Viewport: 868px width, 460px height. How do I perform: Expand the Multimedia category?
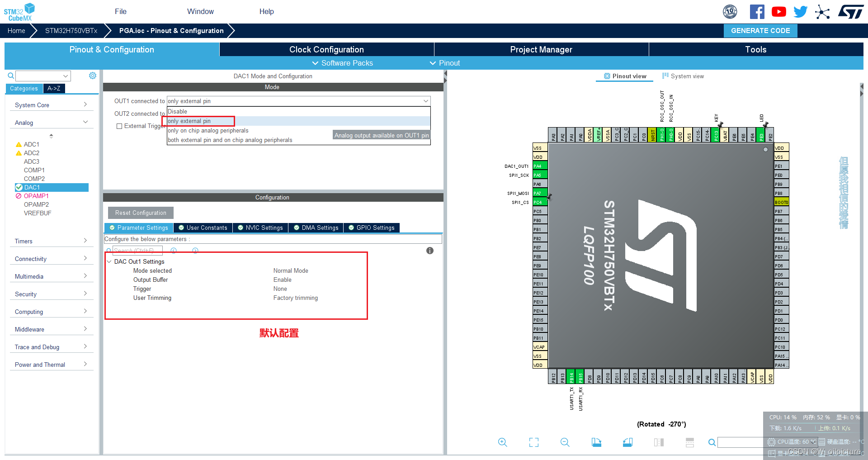tap(51, 276)
